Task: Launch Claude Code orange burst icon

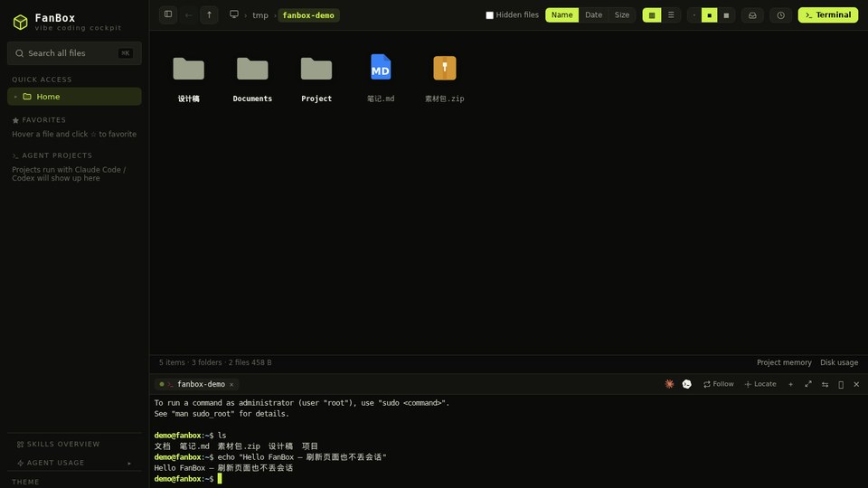Action: coord(669,384)
